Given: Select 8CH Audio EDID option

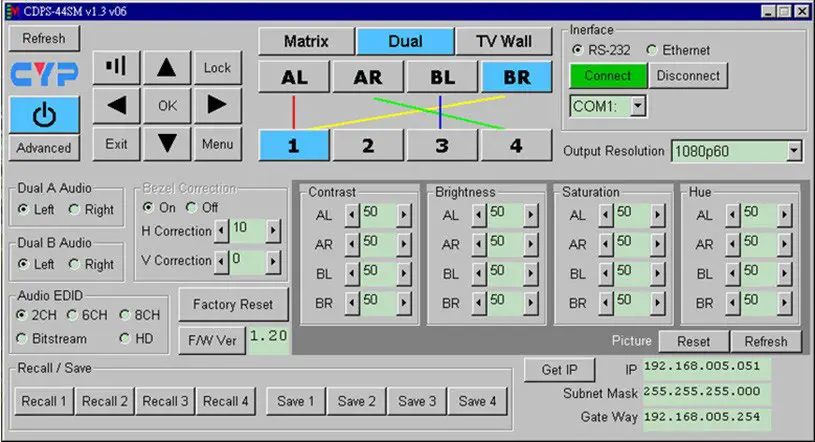Looking at the screenshot, I should click(124, 315).
